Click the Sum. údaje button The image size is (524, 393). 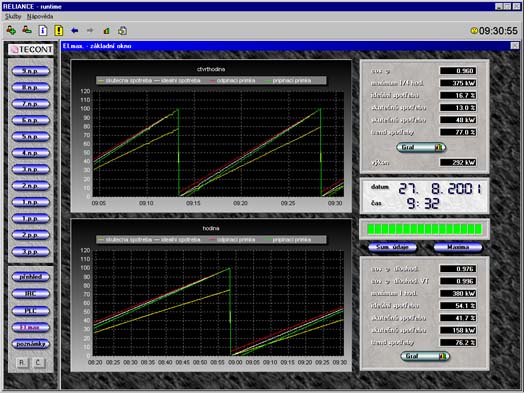(x=392, y=247)
